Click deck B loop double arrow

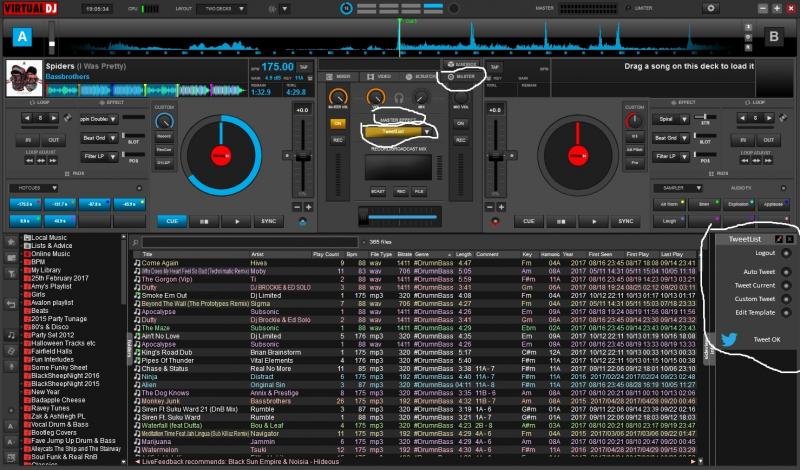(769, 118)
